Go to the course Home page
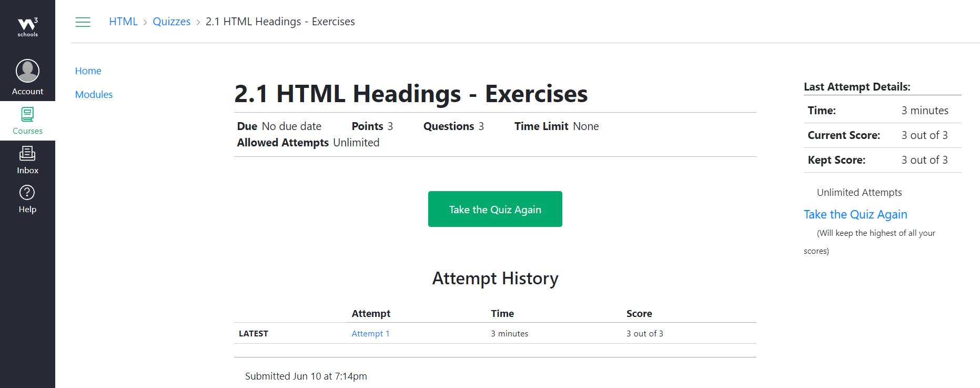 (88, 71)
